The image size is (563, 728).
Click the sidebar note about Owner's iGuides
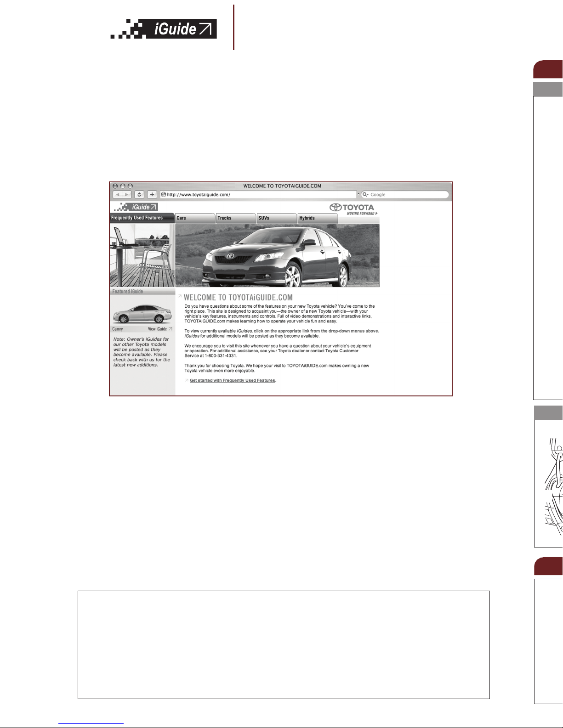(142, 352)
